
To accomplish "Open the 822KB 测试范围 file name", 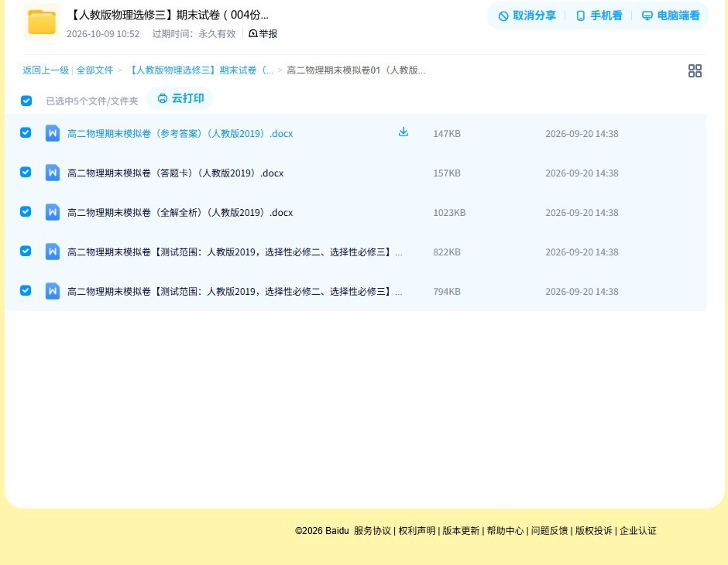I will click(235, 252).
